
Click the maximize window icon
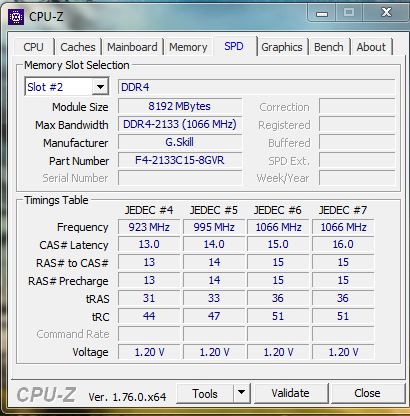[x=349, y=13]
